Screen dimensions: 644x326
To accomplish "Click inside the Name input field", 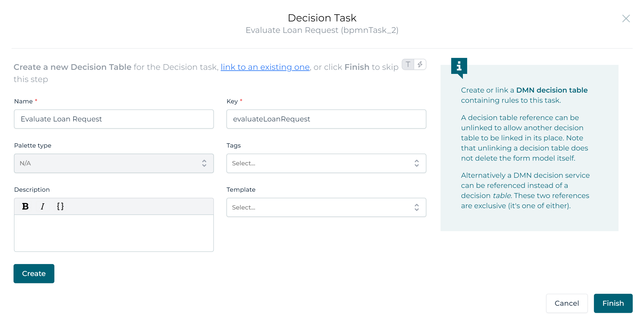I will pyautogui.click(x=114, y=119).
